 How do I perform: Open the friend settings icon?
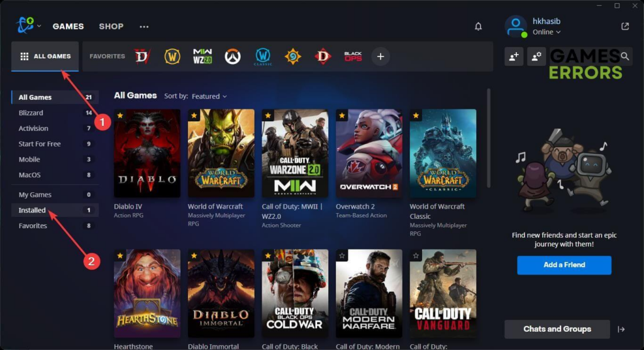tap(536, 57)
